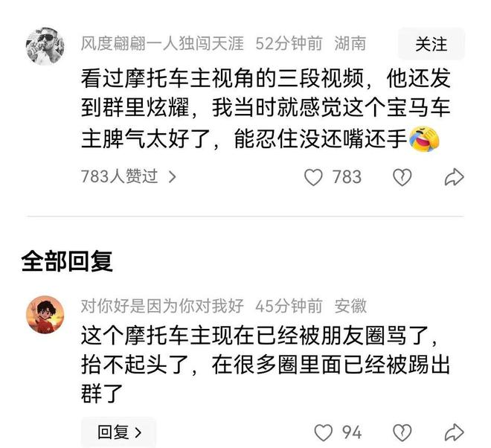The width and height of the screenshot is (491, 448).
Task: Share the reply using arrow icon
Action: click(454, 432)
